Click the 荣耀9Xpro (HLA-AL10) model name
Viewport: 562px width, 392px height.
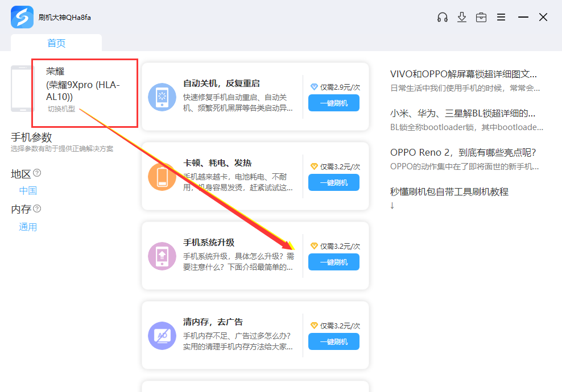83,90
